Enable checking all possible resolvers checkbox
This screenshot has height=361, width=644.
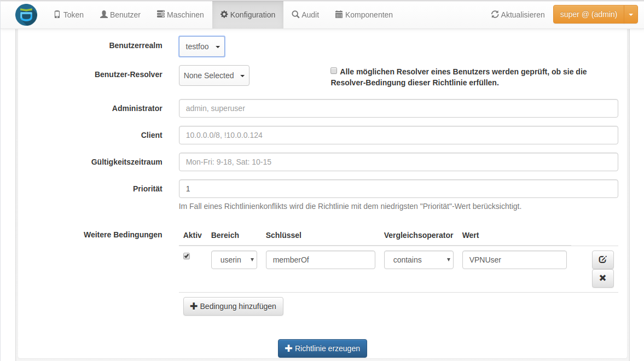(334, 71)
